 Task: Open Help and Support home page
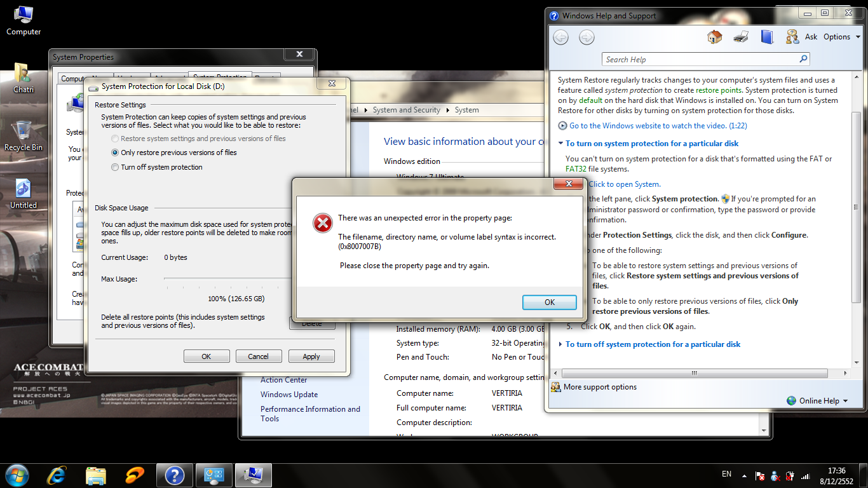(715, 37)
